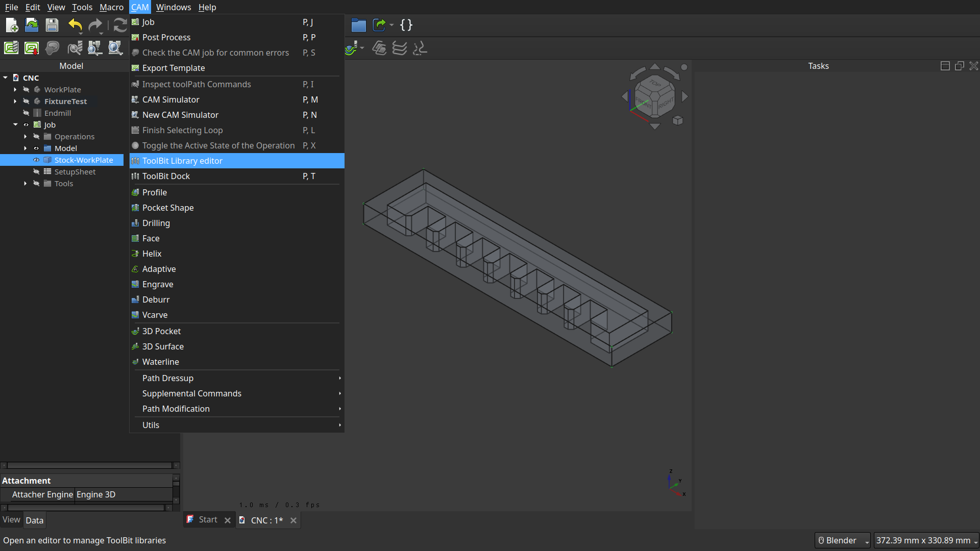The height and width of the screenshot is (551, 980).
Task: Toggle visibility of Tools folder
Action: click(36, 184)
